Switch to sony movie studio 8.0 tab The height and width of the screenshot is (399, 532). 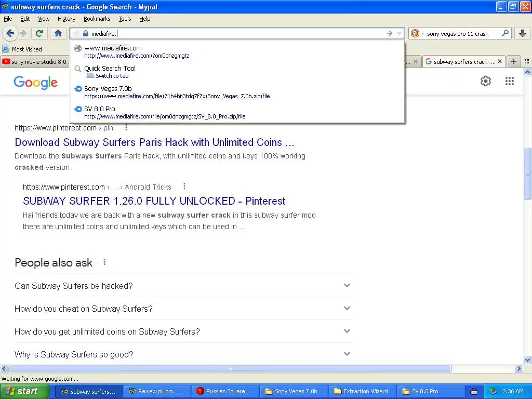(x=35, y=62)
